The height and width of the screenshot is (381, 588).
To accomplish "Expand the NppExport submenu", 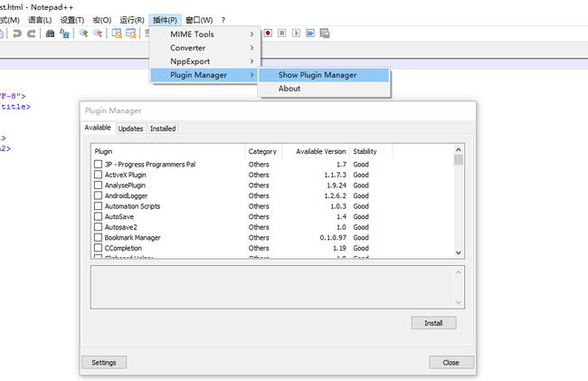I will (x=204, y=62).
